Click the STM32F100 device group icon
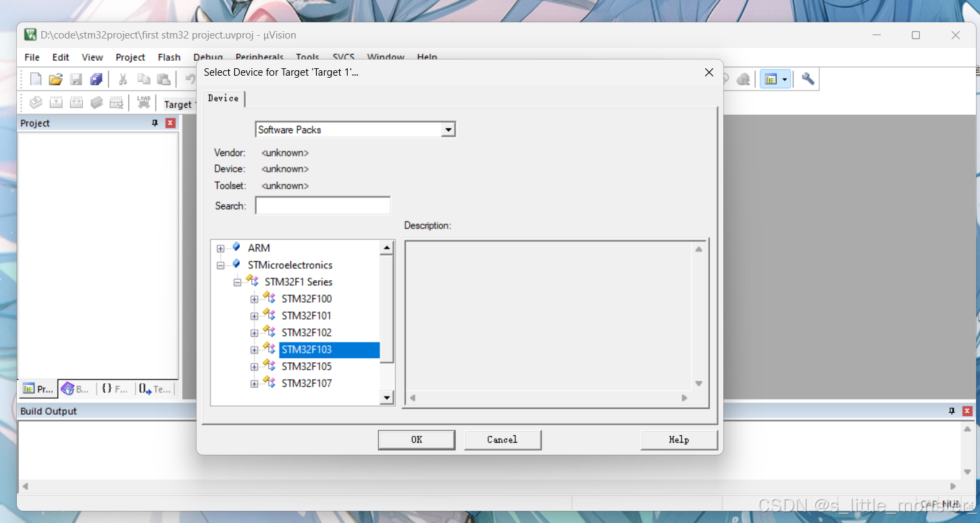This screenshot has height=523, width=980. pos(269,298)
